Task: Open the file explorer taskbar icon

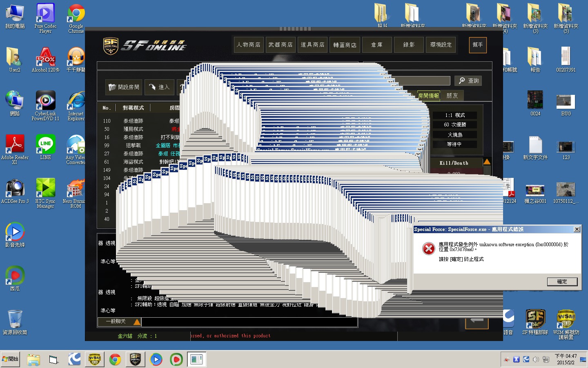Action: click(x=33, y=359)
